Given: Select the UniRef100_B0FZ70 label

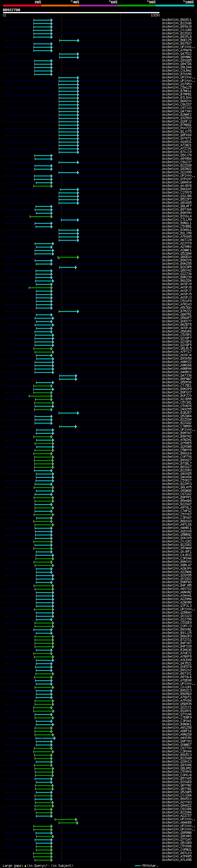Looking at the screenshot, I should point(177,396).
